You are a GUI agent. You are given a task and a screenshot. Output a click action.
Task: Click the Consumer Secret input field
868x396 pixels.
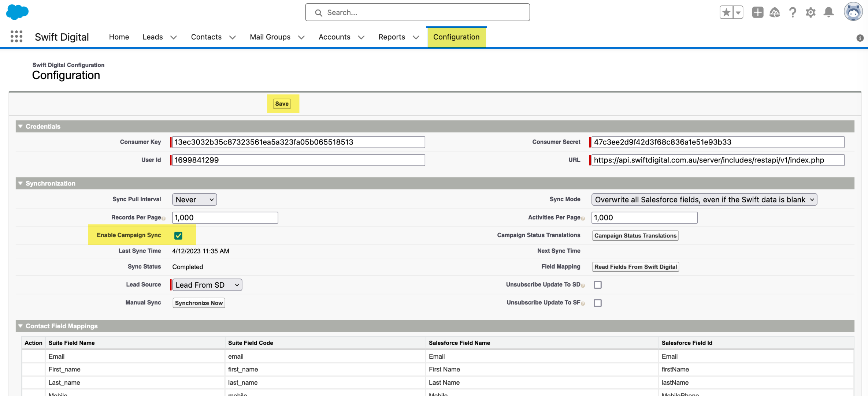(x=718, y=142)
